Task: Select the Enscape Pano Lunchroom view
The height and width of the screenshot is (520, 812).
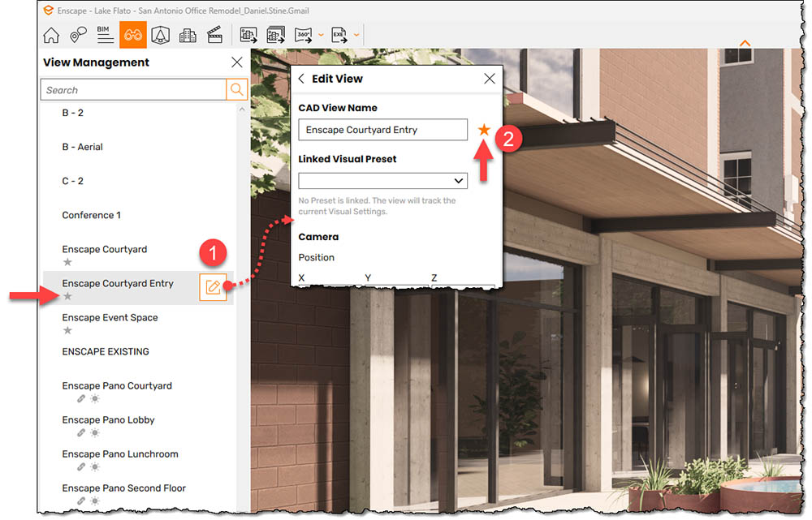Action: [x=120, y=454]
